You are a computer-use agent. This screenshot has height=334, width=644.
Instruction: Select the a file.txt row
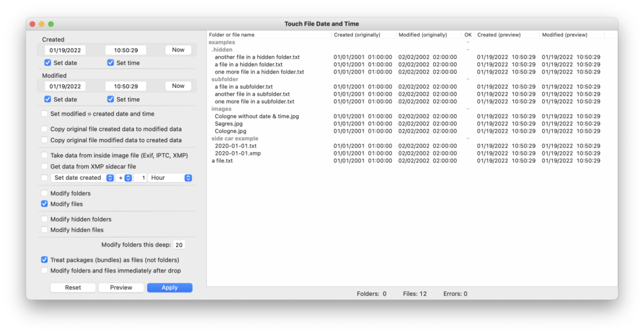[412, 160]
